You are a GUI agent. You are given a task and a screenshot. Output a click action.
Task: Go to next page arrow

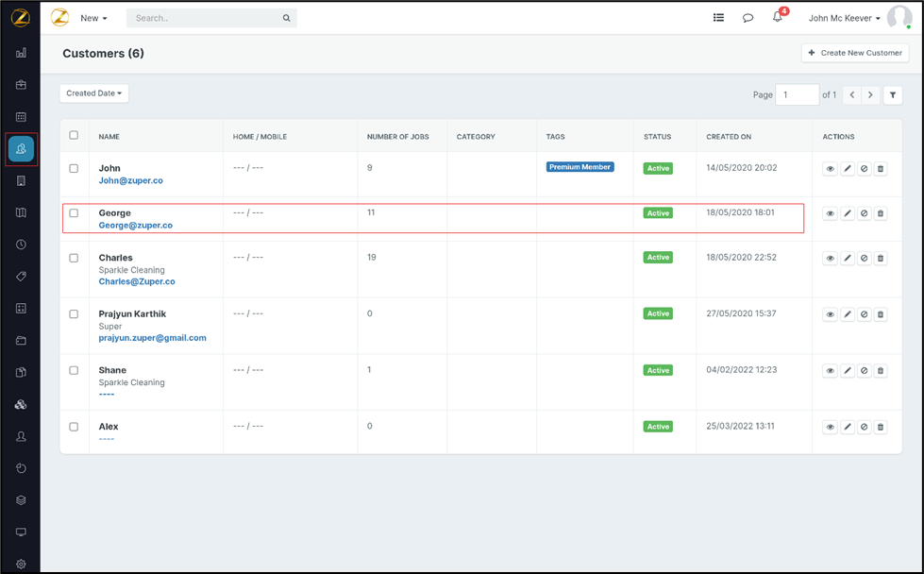[870, 95]
